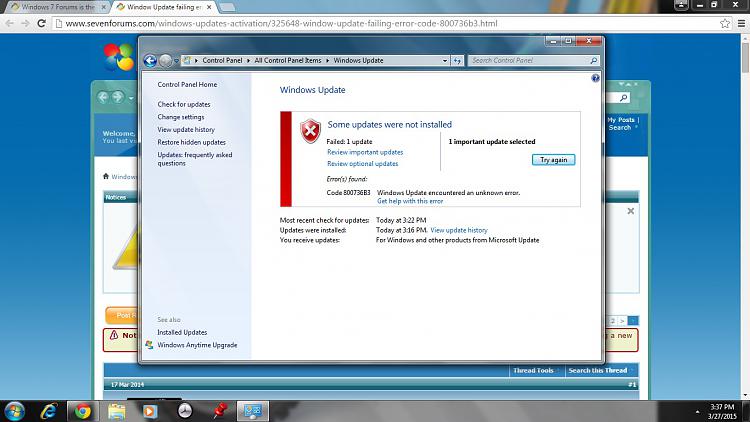Viewport: 750px width, 422px height.
Task: Click the Control Panel search magnifier icon
Action: click(x=594, y=60)
